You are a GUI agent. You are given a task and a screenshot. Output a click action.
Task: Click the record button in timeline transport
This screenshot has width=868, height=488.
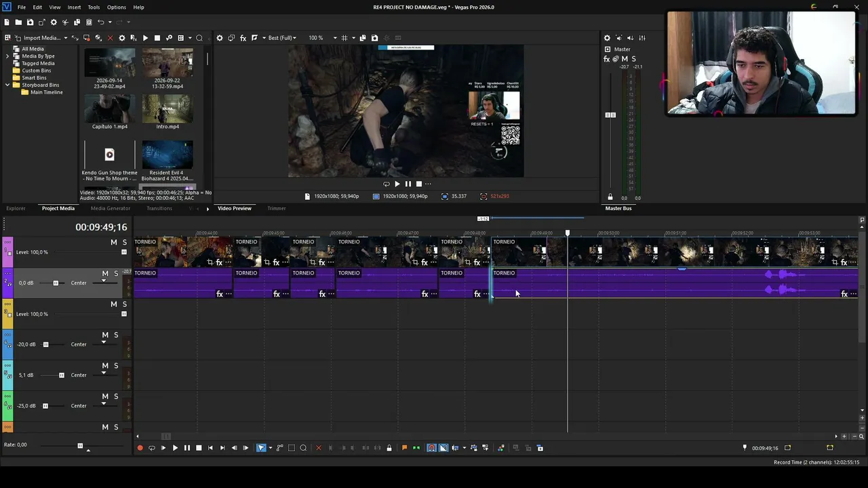click(x=140, y=448)
